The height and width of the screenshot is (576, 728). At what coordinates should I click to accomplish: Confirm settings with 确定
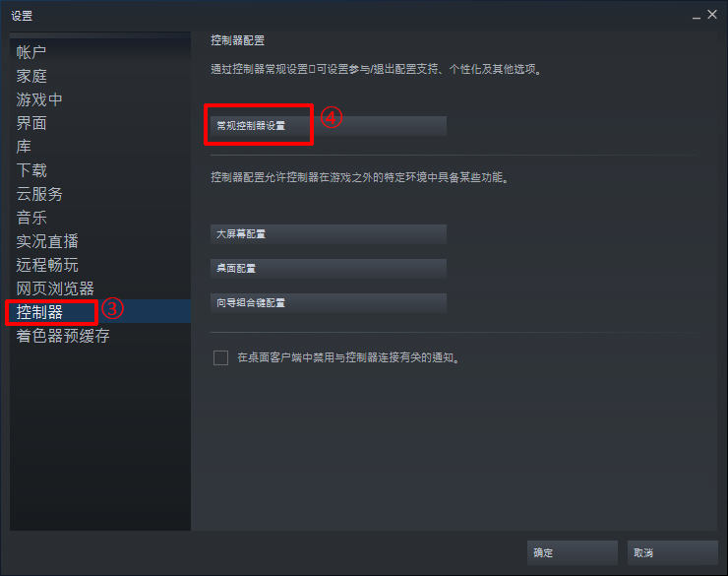(x=572, y=552)
